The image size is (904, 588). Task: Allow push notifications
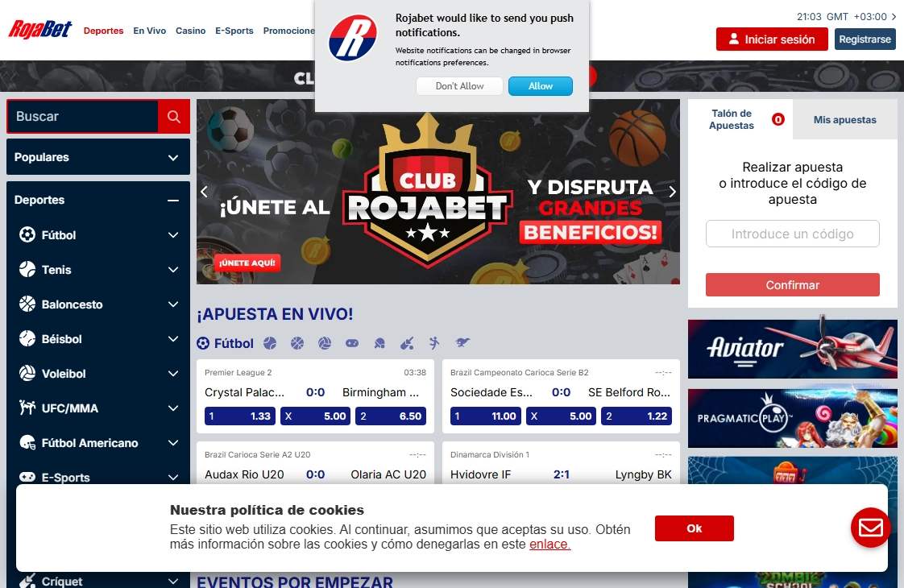540,86
